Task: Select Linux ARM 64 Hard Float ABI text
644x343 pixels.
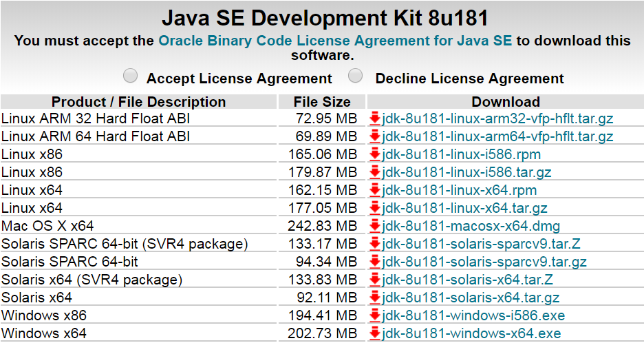Action: (x=95, y=136)
